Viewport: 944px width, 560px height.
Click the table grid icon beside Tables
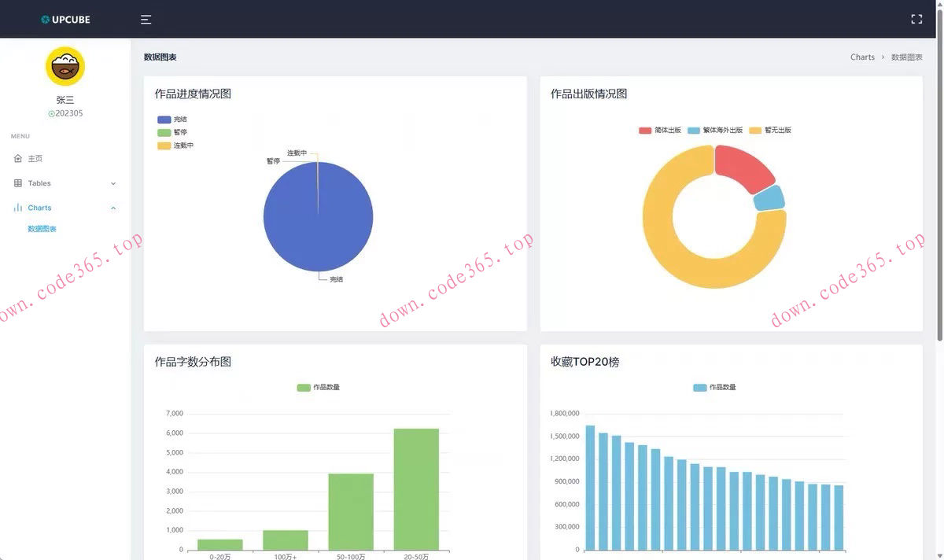18,183
